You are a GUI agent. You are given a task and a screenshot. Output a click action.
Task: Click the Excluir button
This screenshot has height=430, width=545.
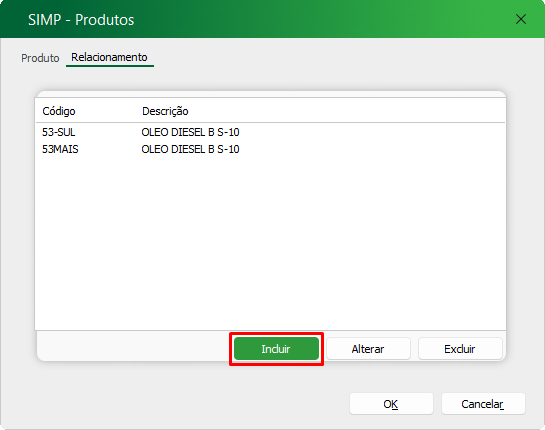[x=460, y=349]
